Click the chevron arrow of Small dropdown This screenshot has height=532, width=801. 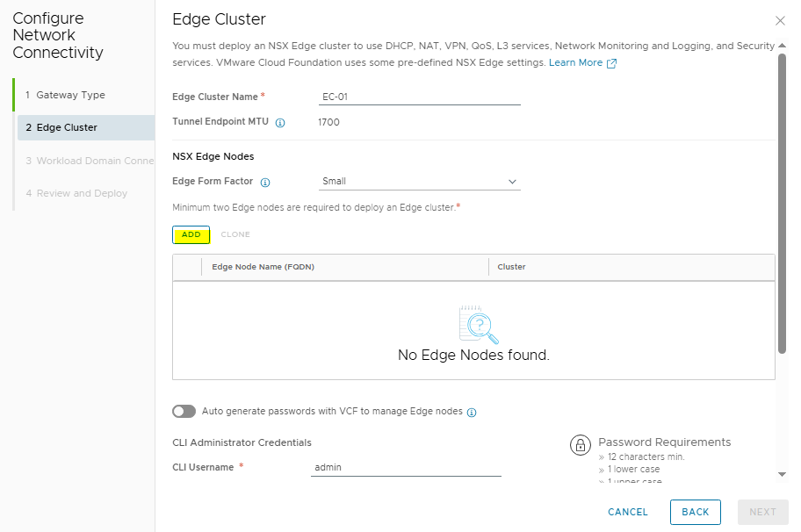click(x=513, y=182)
